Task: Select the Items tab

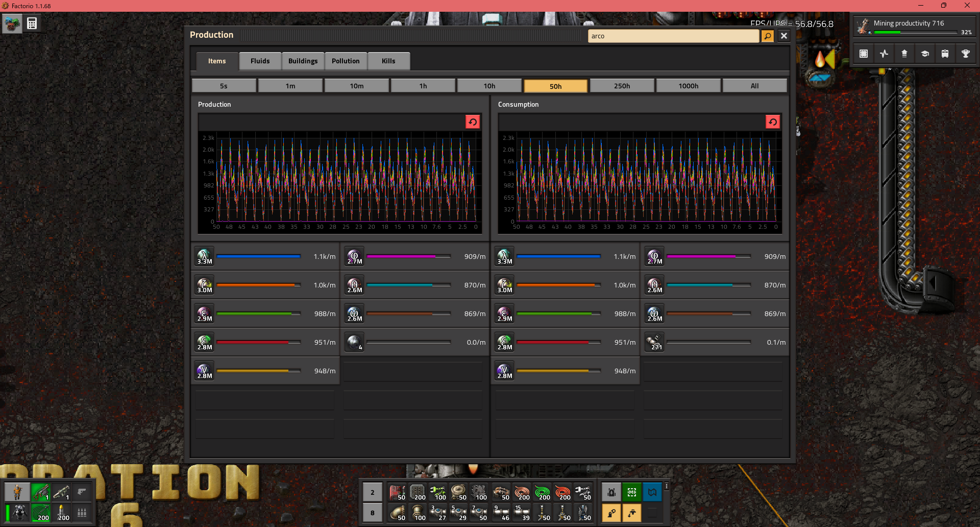Action: (217, 61)
